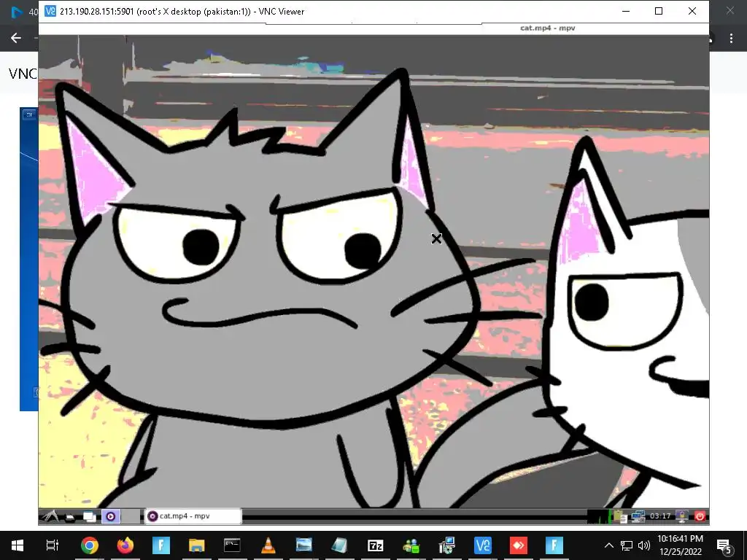The height and width of the screenshot is (560, 747).
Task: Open the Windows Start menu
Action: pos(18,545)
